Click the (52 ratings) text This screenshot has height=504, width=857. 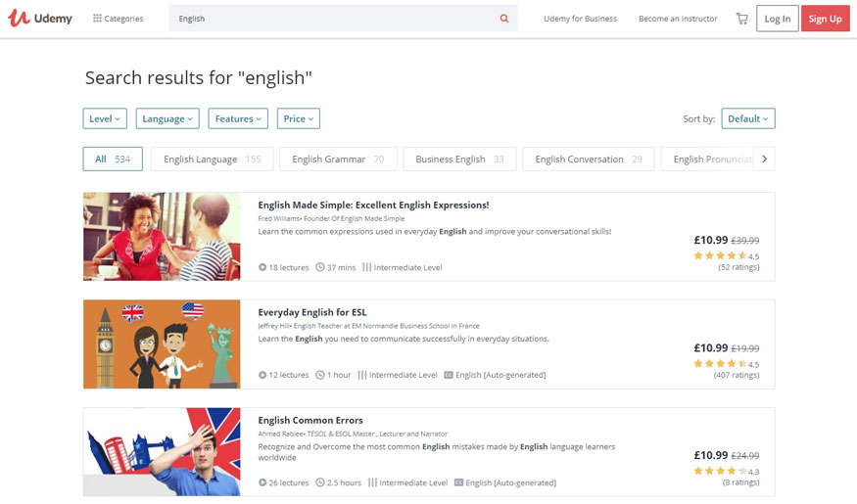point(738,267)
